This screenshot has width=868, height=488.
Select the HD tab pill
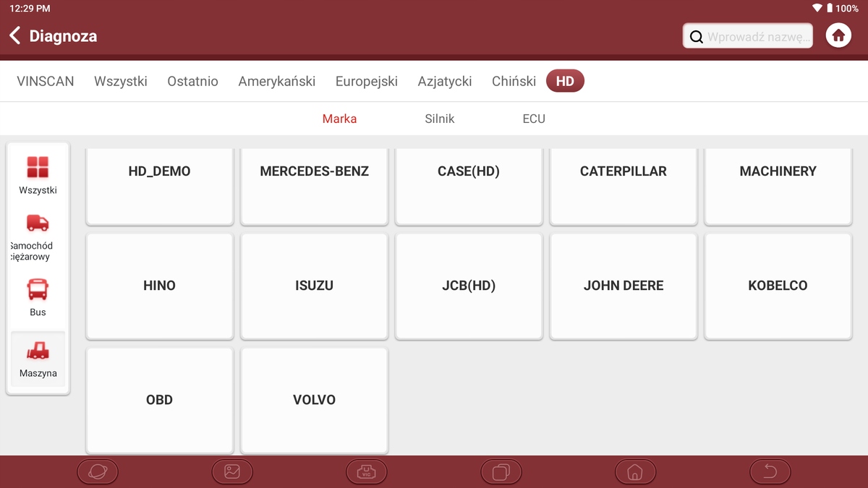coord(565,81)
